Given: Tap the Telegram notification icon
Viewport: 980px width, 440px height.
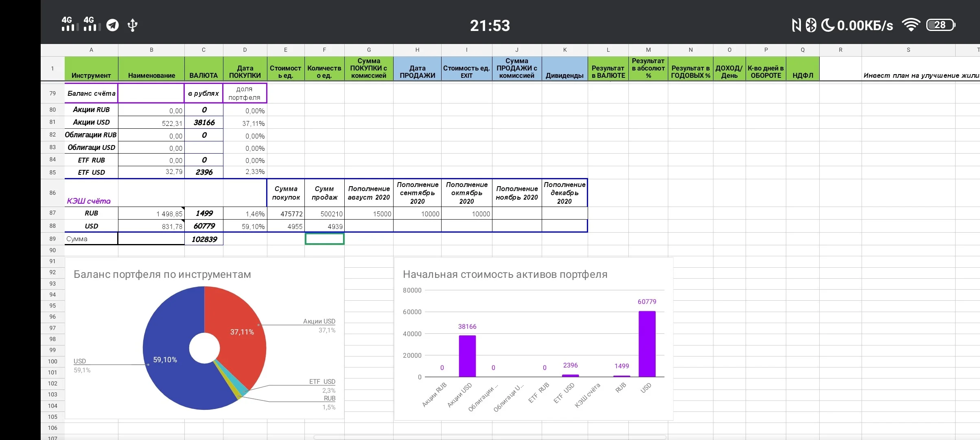Looking at the screenshot, I should click(113, 25).
